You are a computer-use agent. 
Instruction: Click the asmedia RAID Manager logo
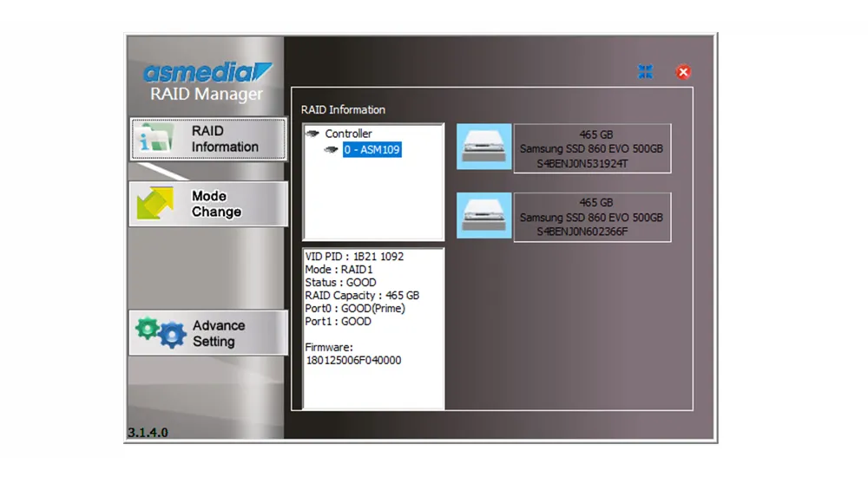point(207,82)
